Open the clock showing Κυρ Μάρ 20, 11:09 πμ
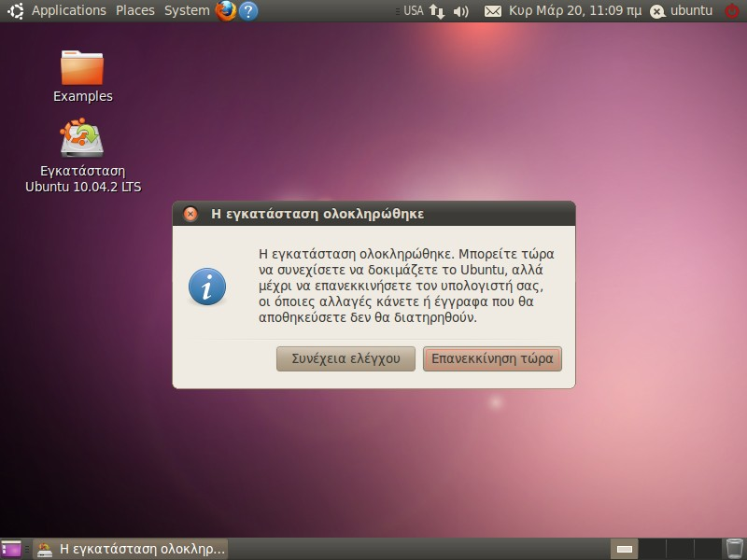The width and height of the screenshot is (747, 560). tap(575, 10)
